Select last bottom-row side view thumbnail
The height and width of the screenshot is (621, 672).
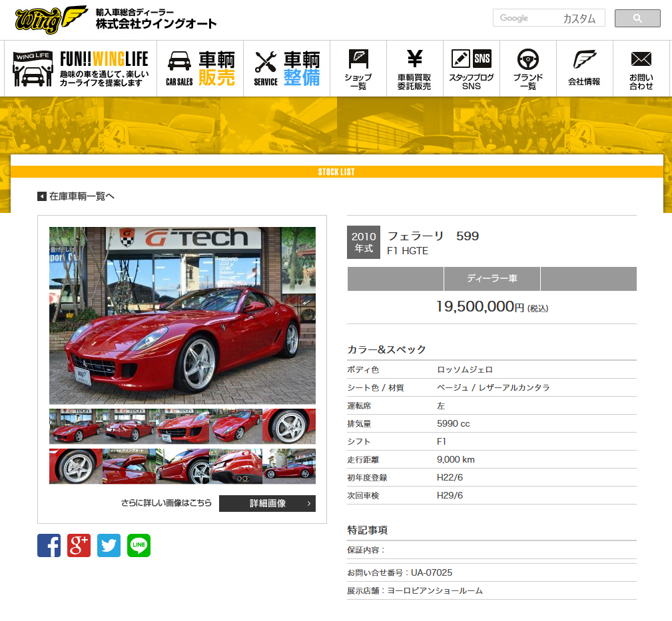click(289, 467)
